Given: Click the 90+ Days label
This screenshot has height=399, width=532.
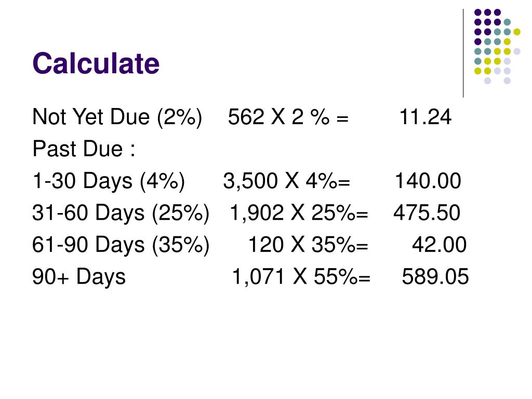Looking at the screenshot, I should click(x=79, y=276).
